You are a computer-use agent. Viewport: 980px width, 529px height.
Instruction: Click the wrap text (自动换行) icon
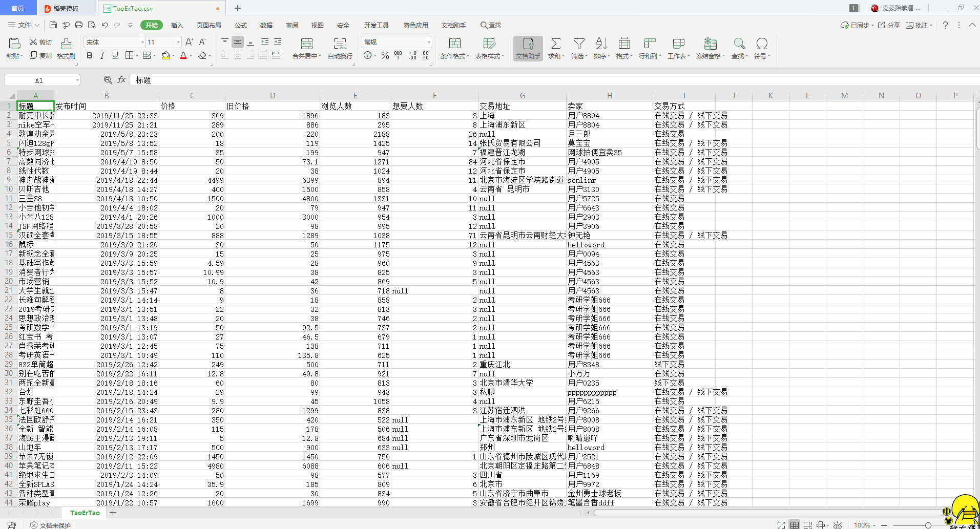coord(340,44)
